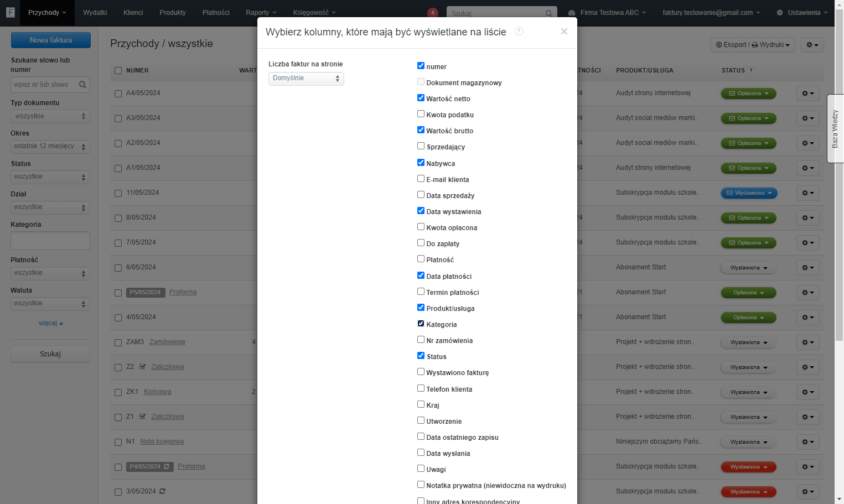Click the checkmark icon beside Z2 Zaliczkowa
This screenshot has height=504, width=844.
pyautogui.click(x=143, y=367)
